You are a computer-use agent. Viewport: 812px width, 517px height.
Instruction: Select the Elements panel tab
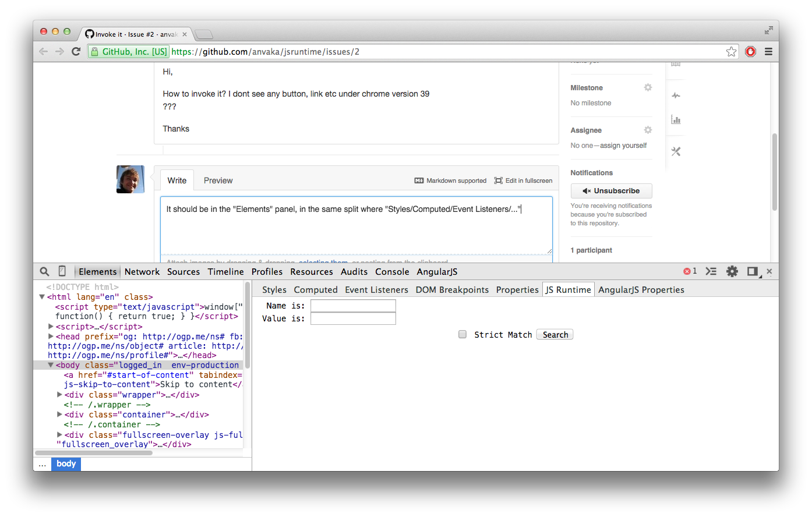tap(98, 272)
